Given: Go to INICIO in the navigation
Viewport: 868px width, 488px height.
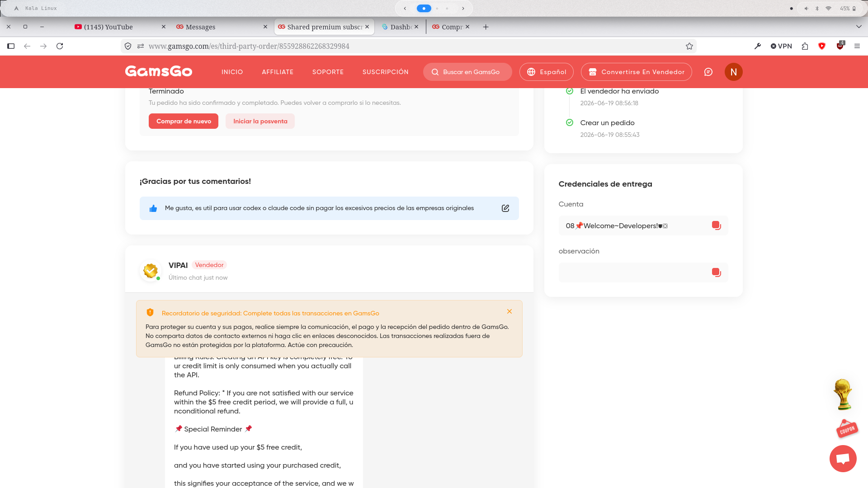Looking at the screenshot, I should tap(232, 72).
